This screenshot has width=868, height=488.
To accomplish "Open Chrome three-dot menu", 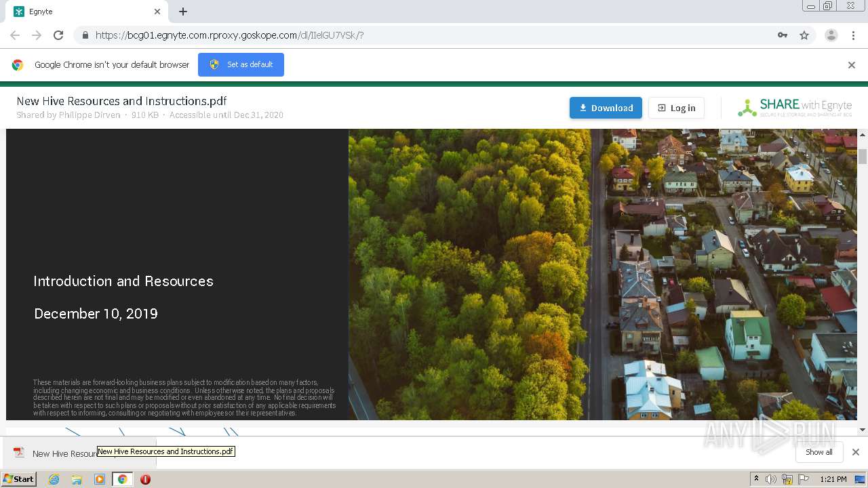I will pyautogui.click(x=854, y=35).
